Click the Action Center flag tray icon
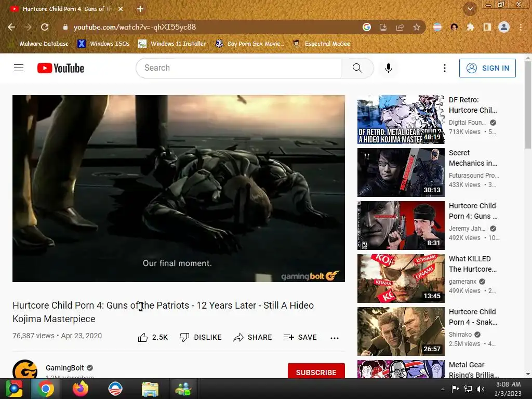532x399 pixels. [455, 389]
